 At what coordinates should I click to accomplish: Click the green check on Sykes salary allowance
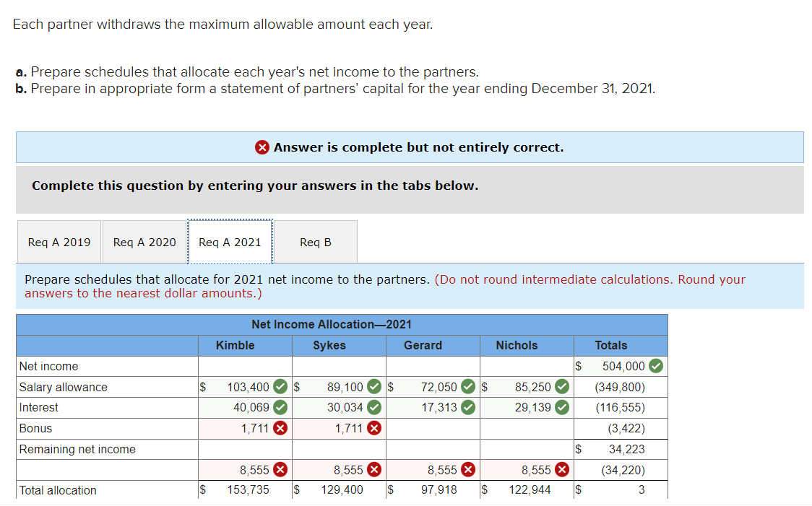click(373, 387)
